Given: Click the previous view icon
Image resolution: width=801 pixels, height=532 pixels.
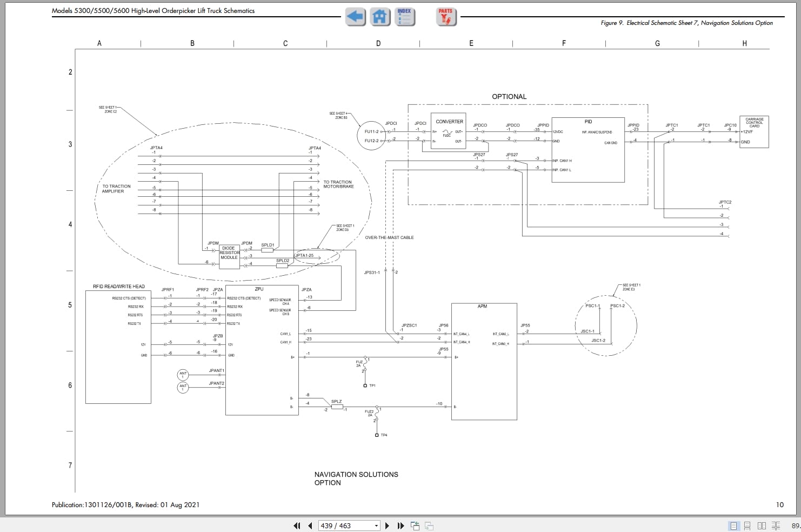Looking at the screenshot, I should [x=415, y=526].
